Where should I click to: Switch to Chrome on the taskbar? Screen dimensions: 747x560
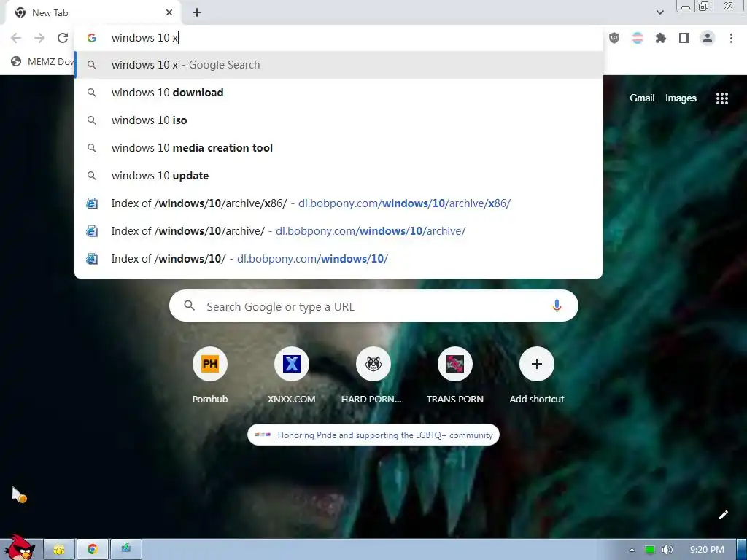click(93, 550)
